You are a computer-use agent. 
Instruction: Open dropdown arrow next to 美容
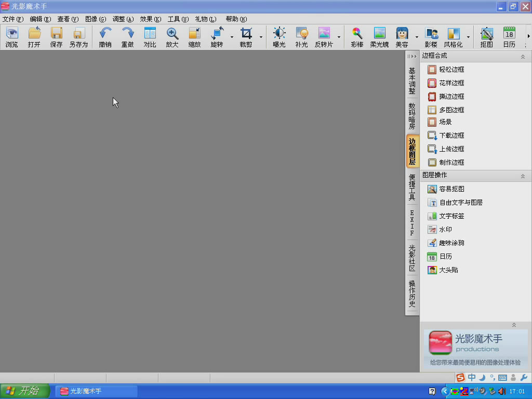(417, 37)
